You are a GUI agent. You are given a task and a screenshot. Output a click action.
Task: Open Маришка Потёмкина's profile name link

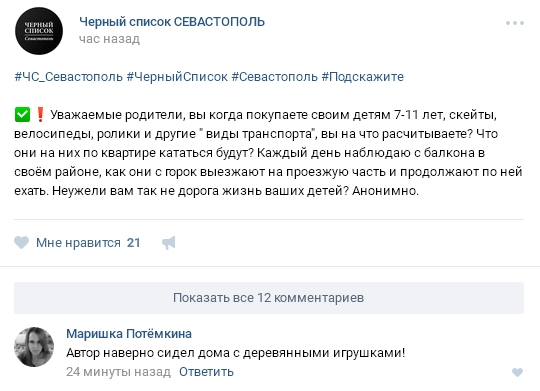click(129, 333)
